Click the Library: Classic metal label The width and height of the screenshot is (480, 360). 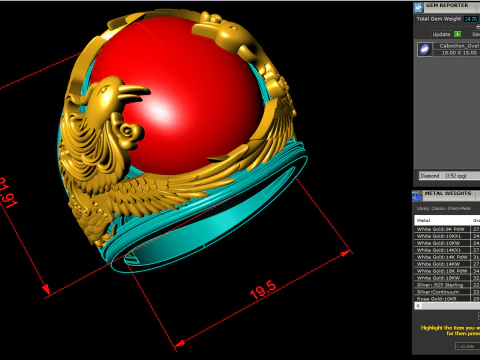pos(443,208)
